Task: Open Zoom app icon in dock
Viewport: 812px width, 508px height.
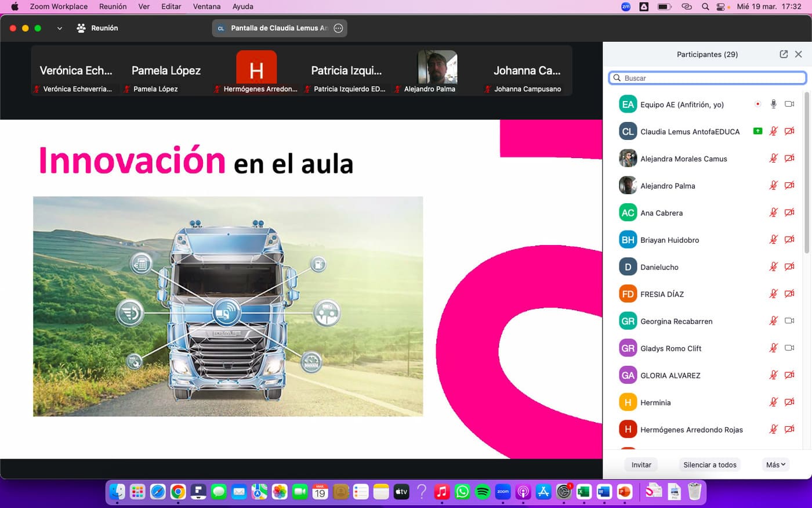Action: coord(503,492)
